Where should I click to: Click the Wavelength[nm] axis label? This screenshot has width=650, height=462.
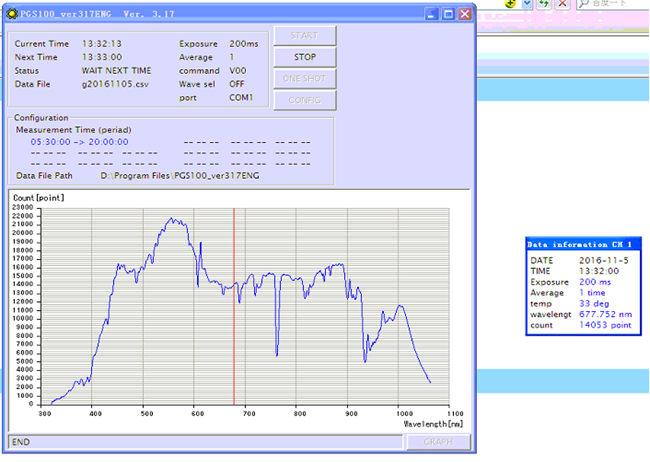click(x=433, y=424)
